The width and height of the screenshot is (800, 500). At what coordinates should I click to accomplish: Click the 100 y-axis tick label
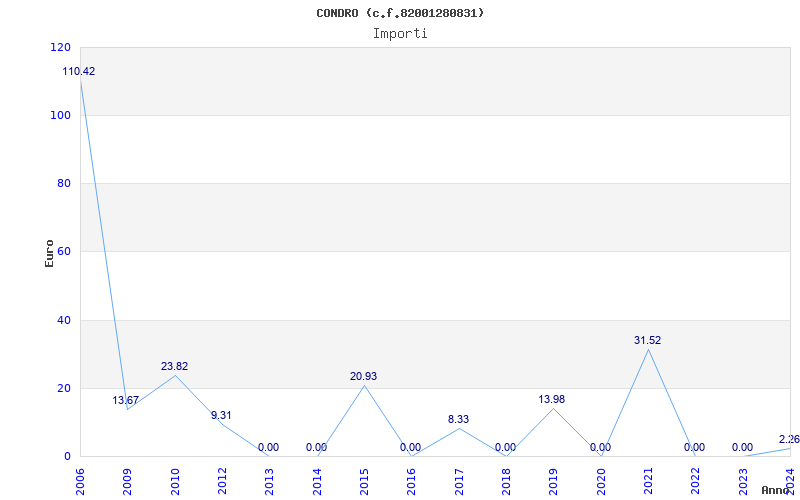[x=60, y=115]
